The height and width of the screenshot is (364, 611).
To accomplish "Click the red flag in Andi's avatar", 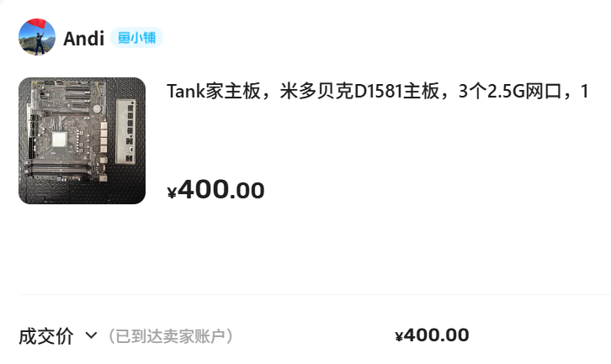I will tap(39, 24).
